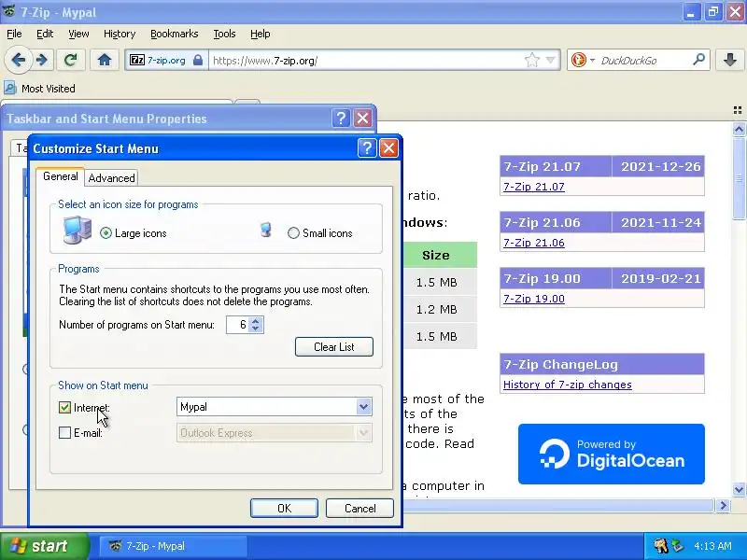
Task: Select the Small icons radio button
Action: point(293,233)
